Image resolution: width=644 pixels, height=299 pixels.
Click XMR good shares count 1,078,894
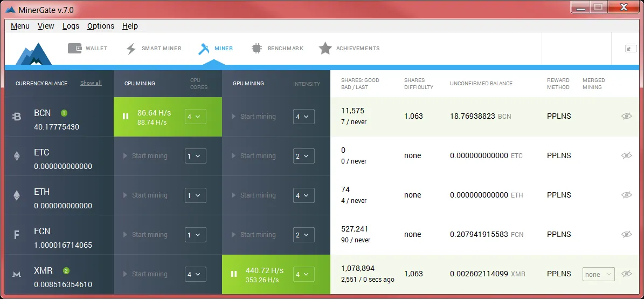358,269
